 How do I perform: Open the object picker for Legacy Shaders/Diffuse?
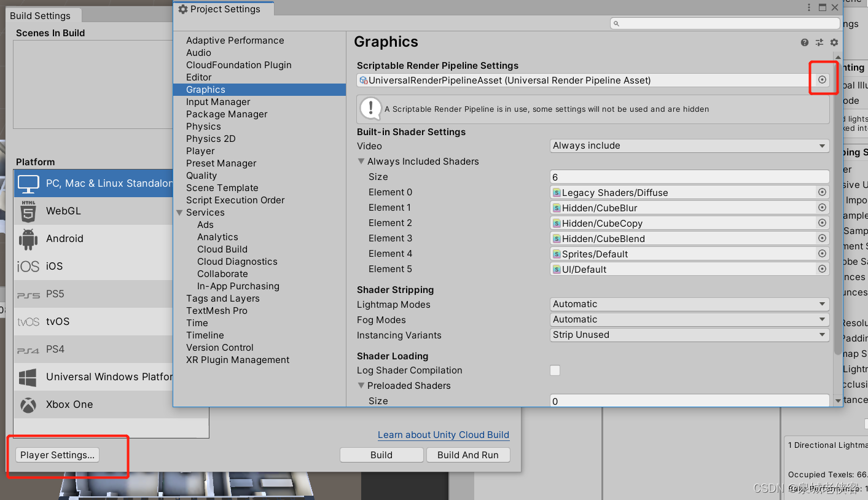point(822,192)
